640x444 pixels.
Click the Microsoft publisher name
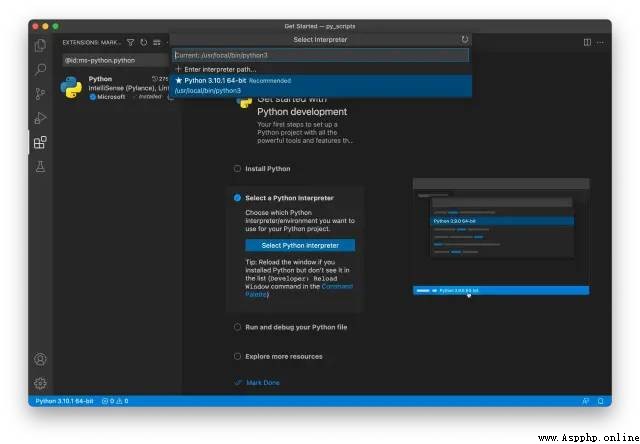pos(111,97)
